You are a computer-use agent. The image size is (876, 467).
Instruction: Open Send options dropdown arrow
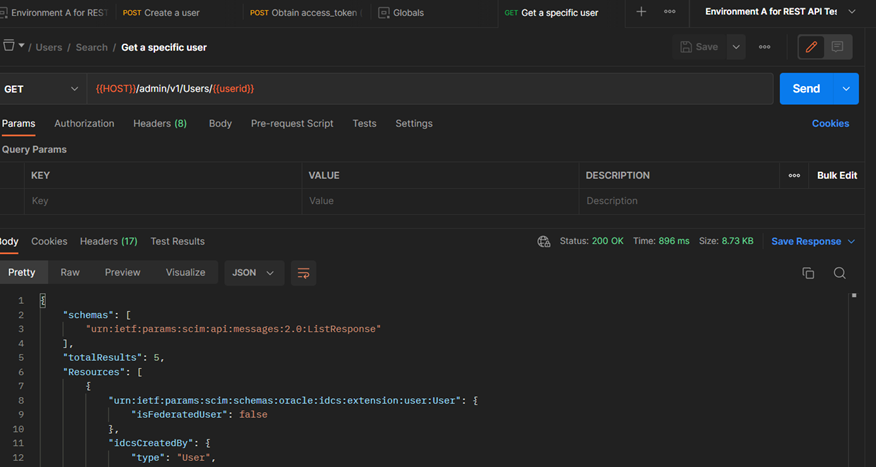pyautogui.click(x=846, y=89)
